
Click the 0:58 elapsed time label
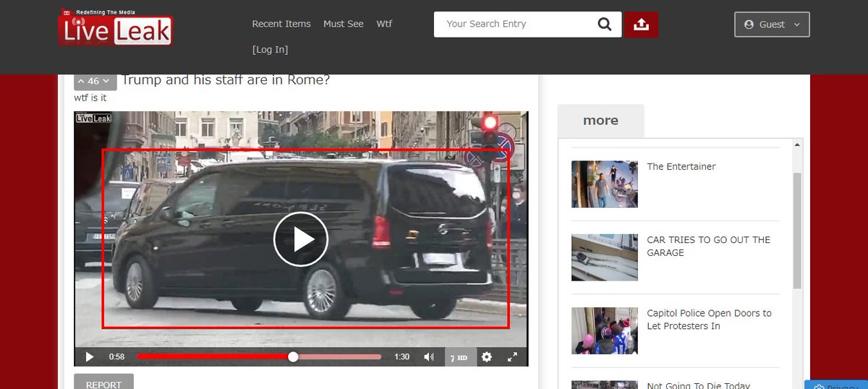click(116, 356)
